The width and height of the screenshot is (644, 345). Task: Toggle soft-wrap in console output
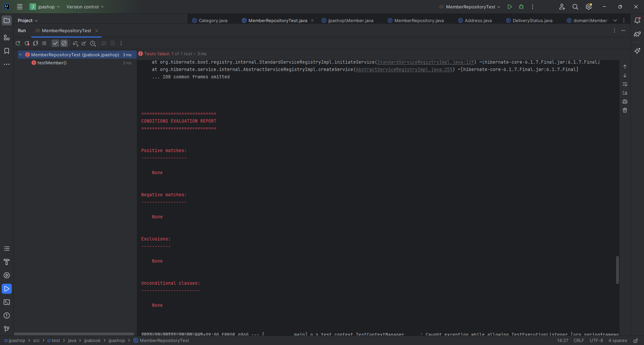coord(625,84)
